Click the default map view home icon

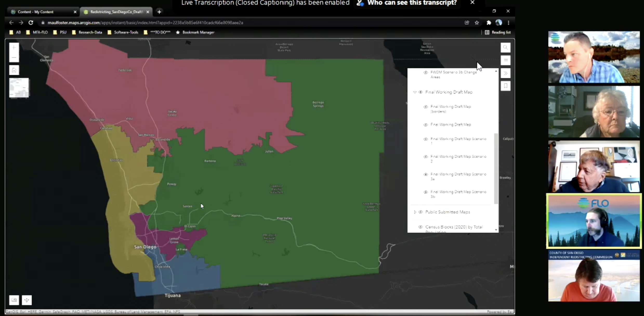(14, 70)
